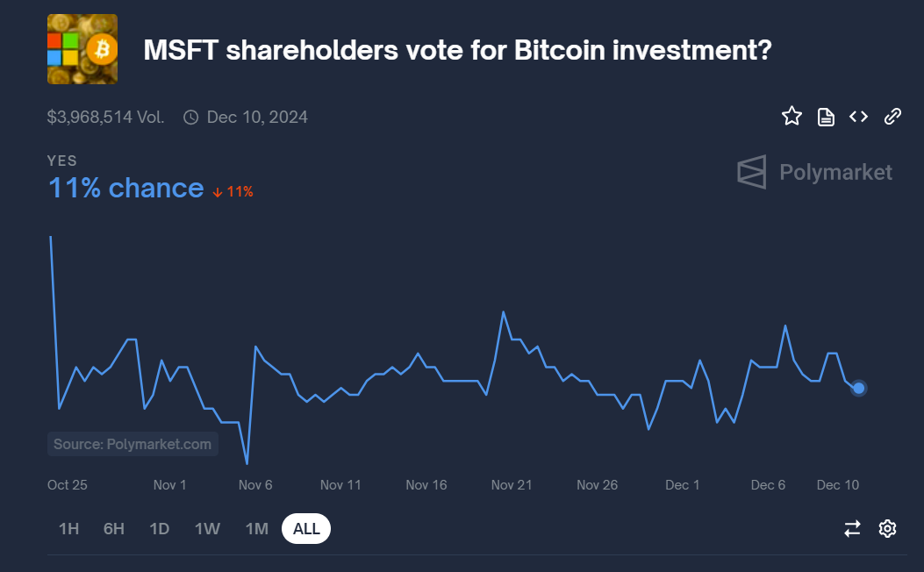
Task: Click the 11% chance value
Action: (x=125, y=188)
